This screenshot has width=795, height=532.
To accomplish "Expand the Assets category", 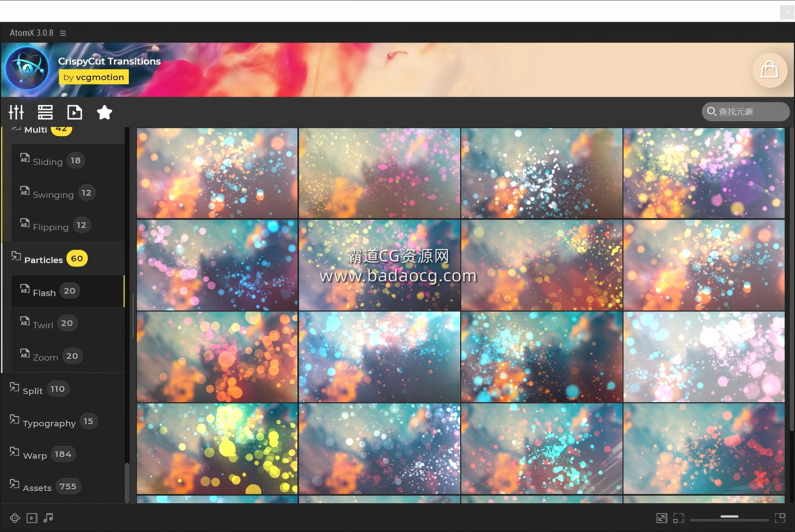I will coord(63,486).
